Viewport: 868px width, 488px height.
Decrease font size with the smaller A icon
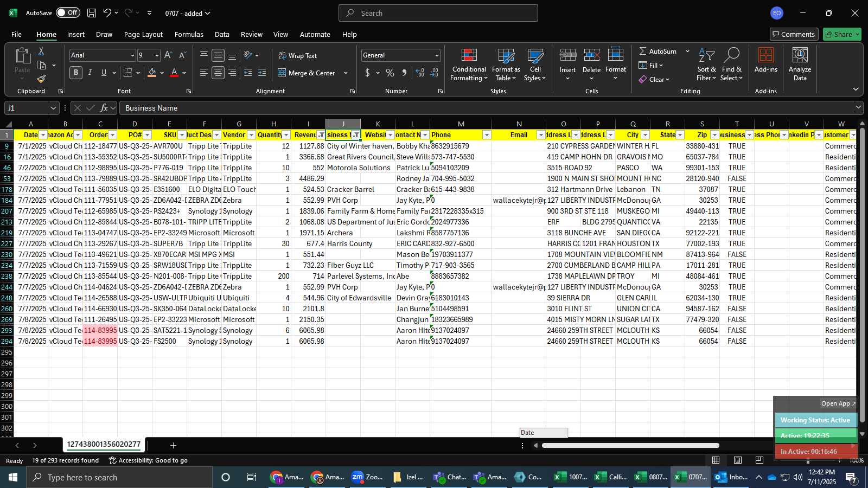point(182,55)
